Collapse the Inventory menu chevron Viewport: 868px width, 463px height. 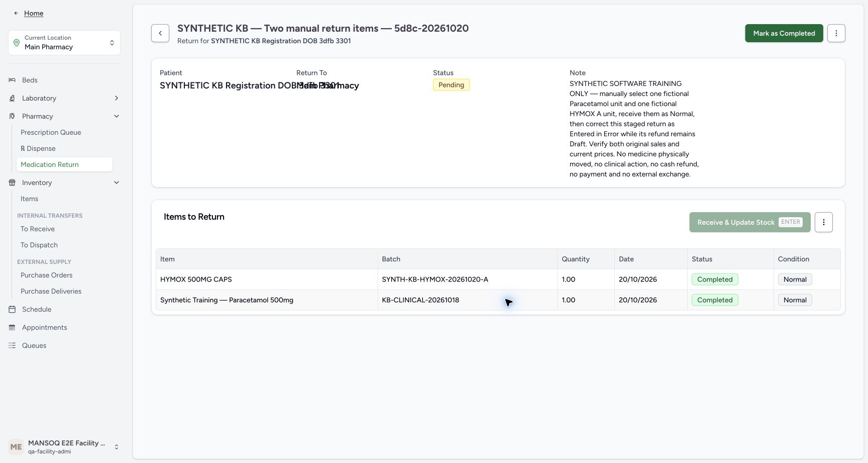point(117,182)
